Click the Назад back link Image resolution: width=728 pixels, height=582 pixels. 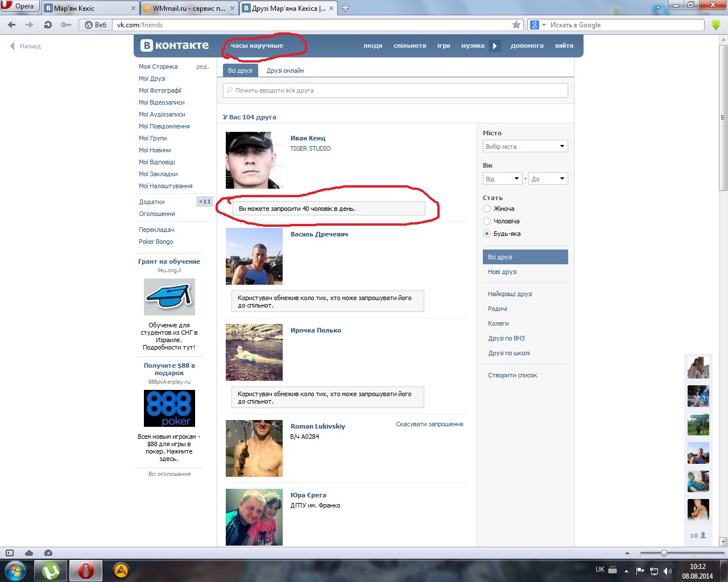26,46
